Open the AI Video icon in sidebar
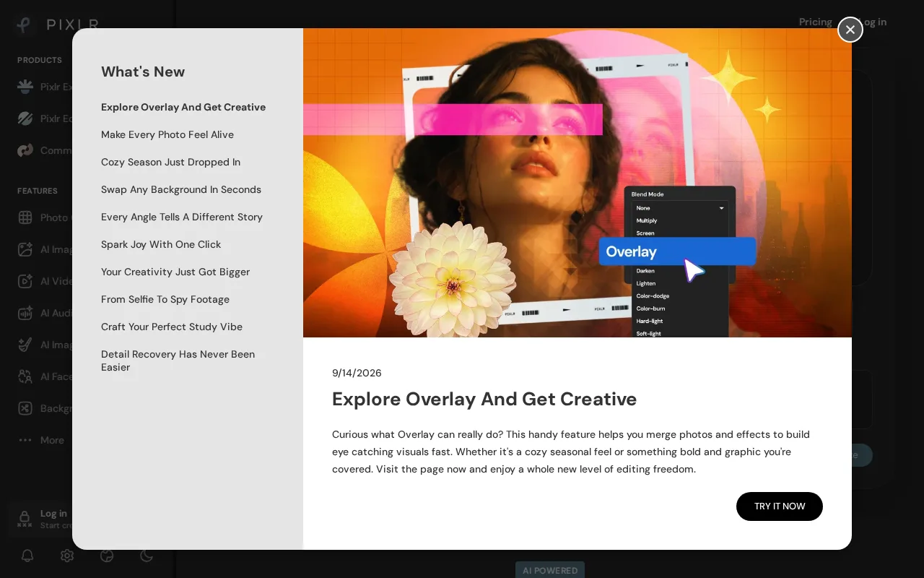The width and height of the screenshot is (924, 578). click(25, 281)
